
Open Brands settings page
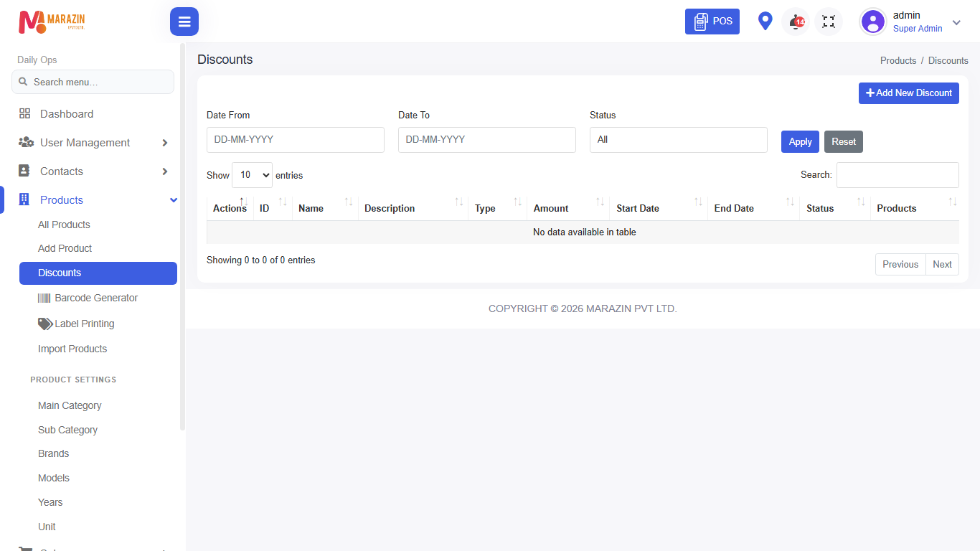(54, 453)
